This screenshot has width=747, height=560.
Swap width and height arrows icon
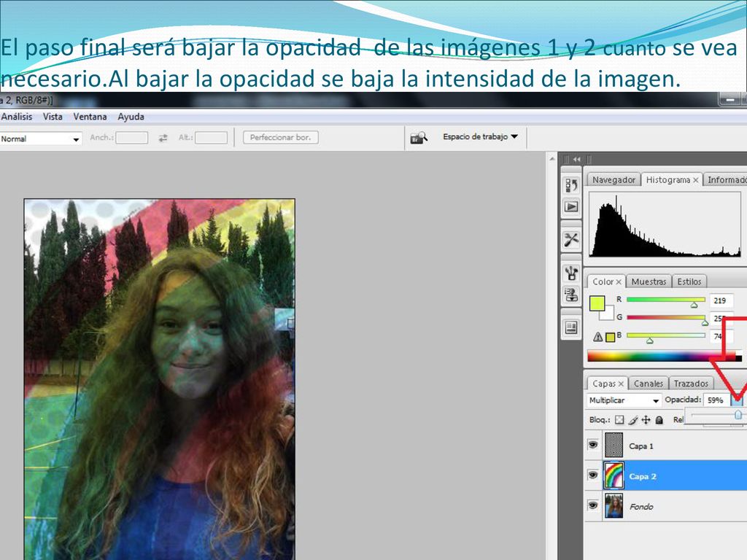(x=163, y=138)
